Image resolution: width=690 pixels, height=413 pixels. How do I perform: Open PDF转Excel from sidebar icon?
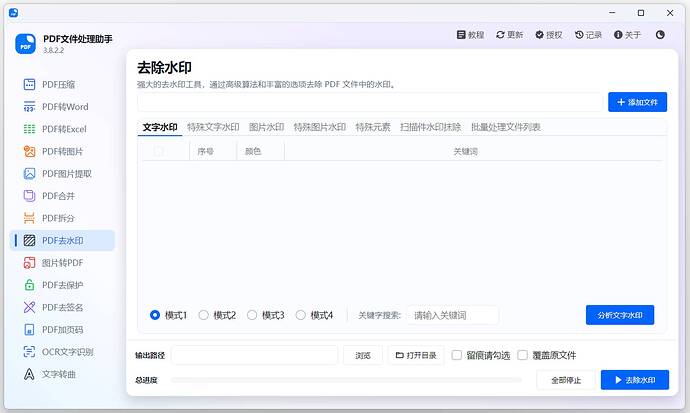point(29,129)
